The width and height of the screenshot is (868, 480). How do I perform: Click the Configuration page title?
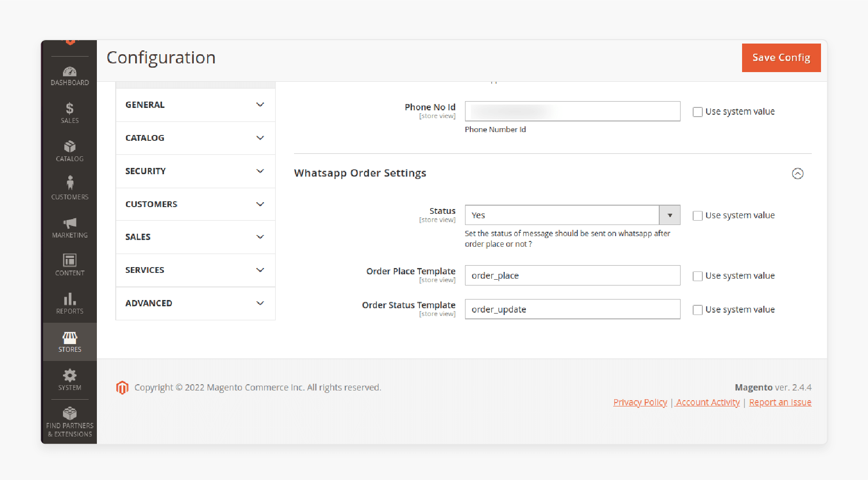161,58
